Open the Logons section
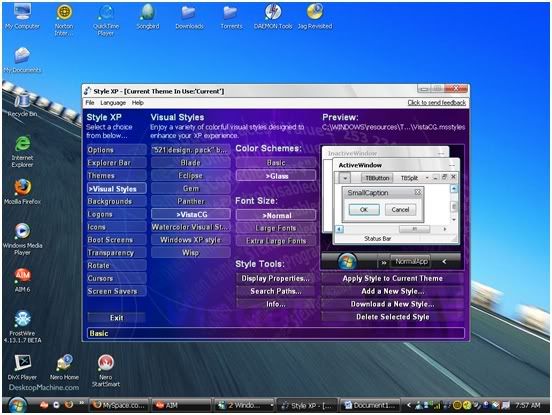The height and width of the screenshot is (415, 552). tap(117, 214)
